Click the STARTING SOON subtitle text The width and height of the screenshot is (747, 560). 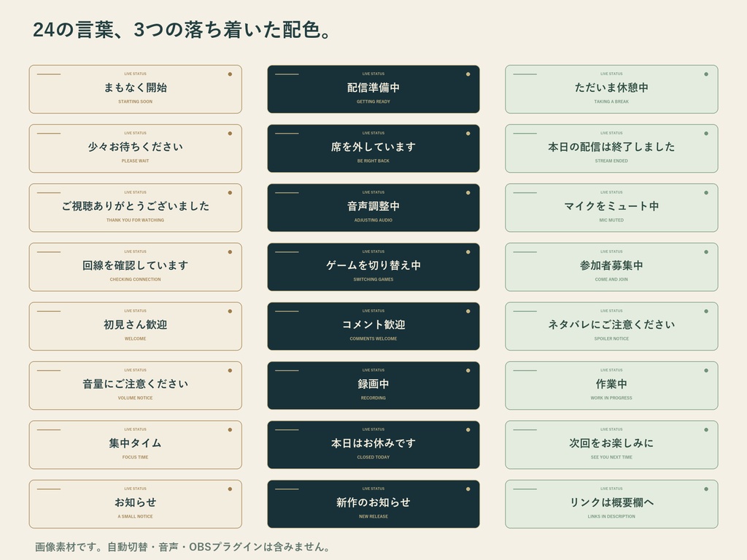[135, 101]
